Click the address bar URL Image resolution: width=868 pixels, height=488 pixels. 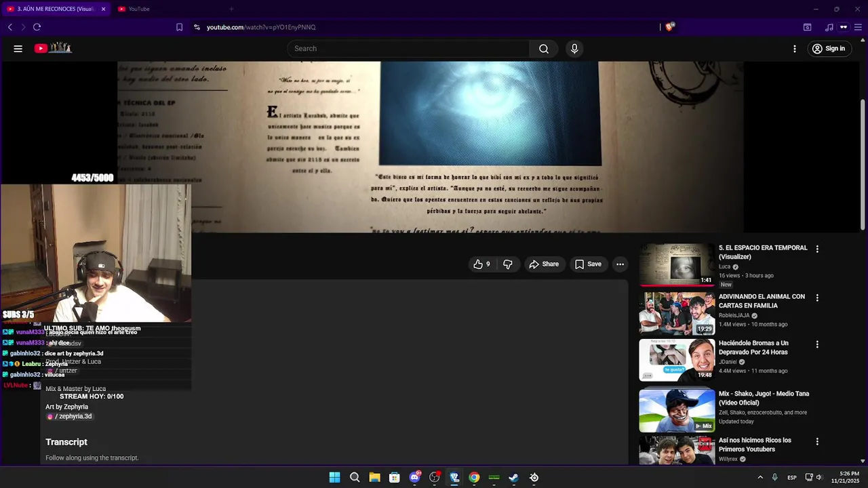261,27
